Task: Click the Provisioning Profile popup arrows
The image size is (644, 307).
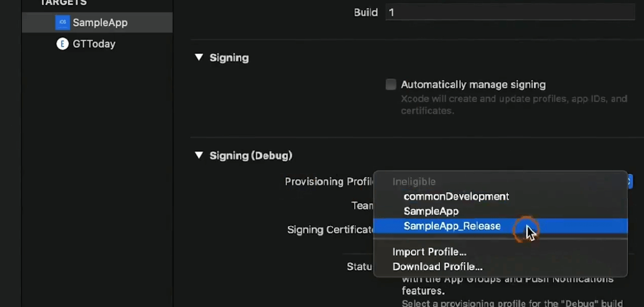Action: pos(630,181)
